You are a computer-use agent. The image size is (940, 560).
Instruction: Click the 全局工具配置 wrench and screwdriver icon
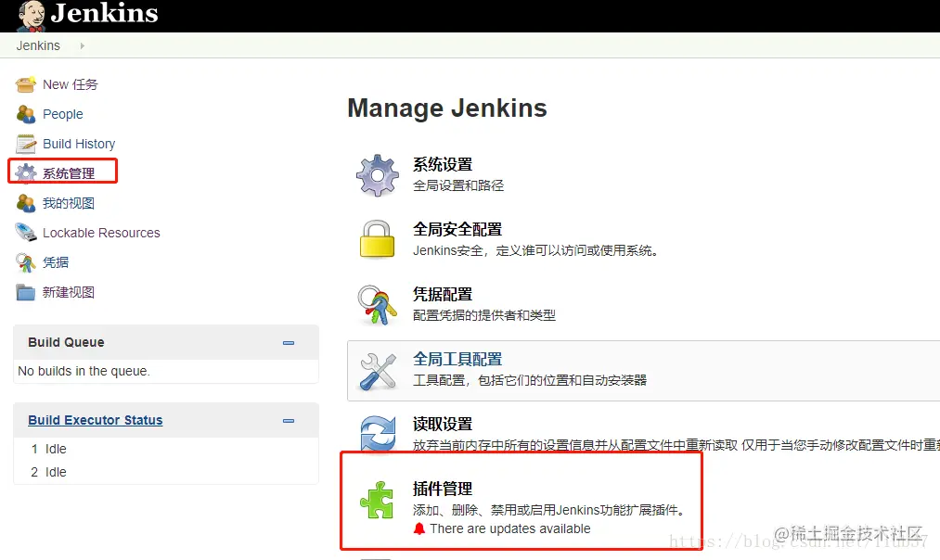[x=379, y=372]
